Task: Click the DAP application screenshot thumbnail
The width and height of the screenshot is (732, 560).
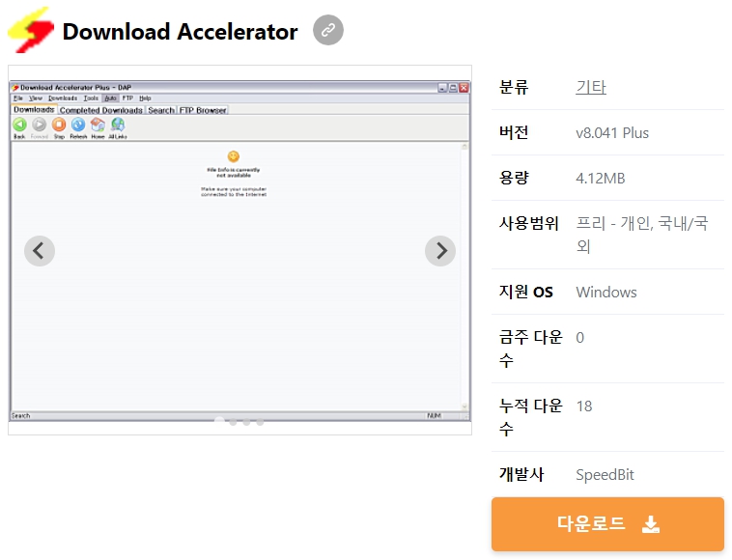Action: 239,251
